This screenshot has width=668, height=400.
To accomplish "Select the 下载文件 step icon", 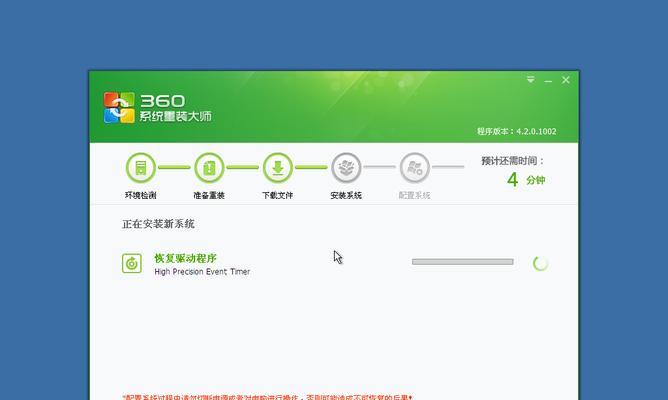I will 278,167.
